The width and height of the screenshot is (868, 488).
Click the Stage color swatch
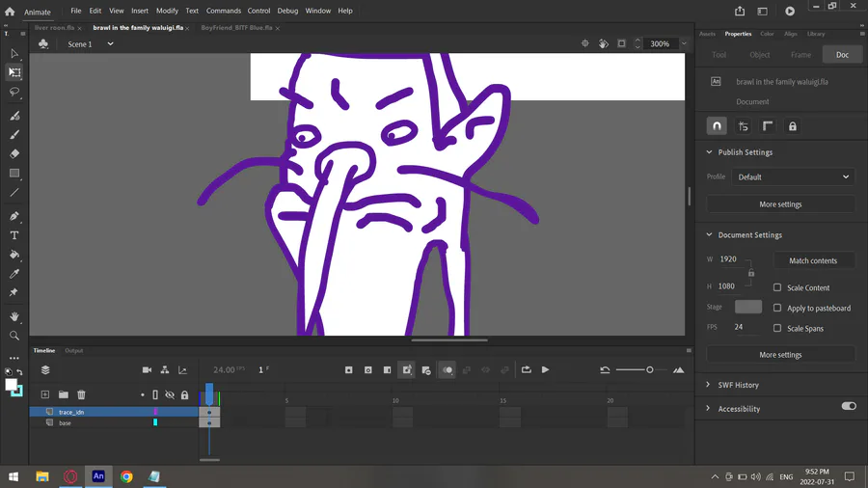tap(747, 307)
